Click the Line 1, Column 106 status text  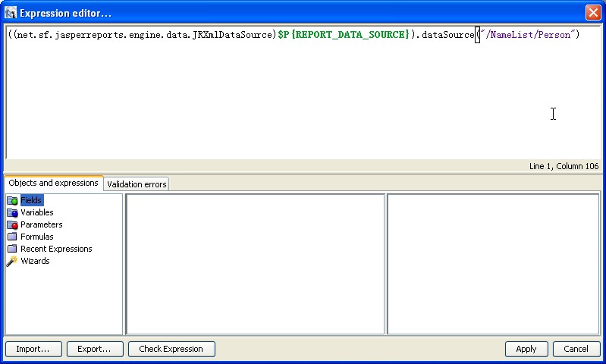[564, 166]
